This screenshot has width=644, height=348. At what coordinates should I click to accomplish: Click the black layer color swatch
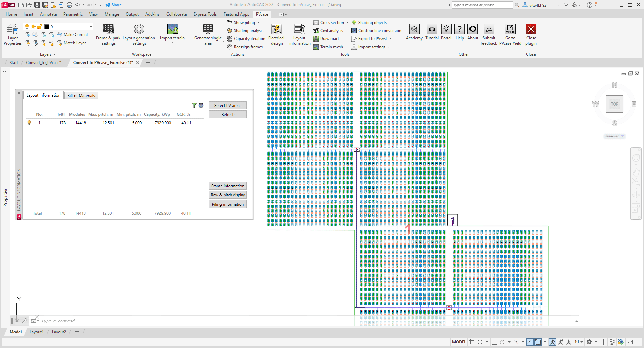tap(47, 27)
